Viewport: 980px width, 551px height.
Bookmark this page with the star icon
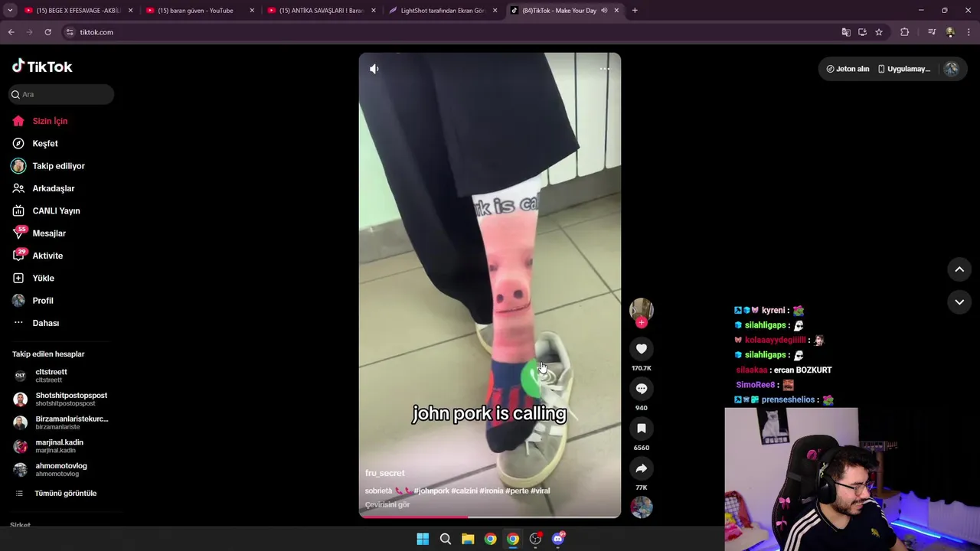coord(879,32)
